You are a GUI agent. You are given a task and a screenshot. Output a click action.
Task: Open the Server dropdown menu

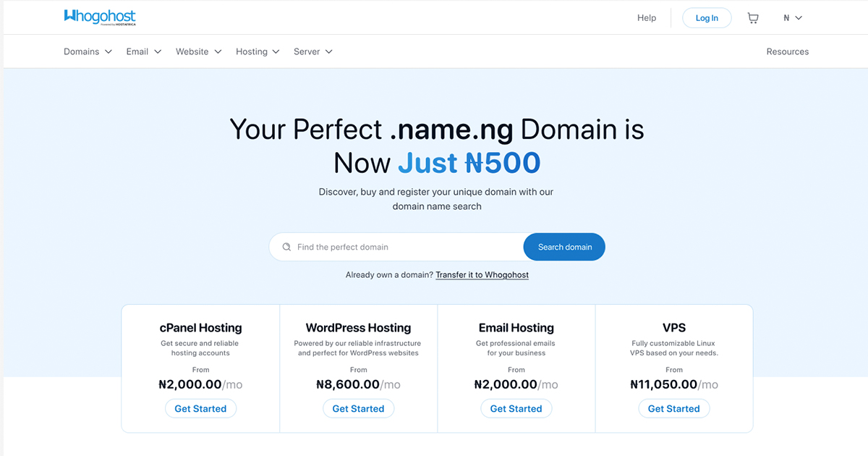click(x=312, y=51)
